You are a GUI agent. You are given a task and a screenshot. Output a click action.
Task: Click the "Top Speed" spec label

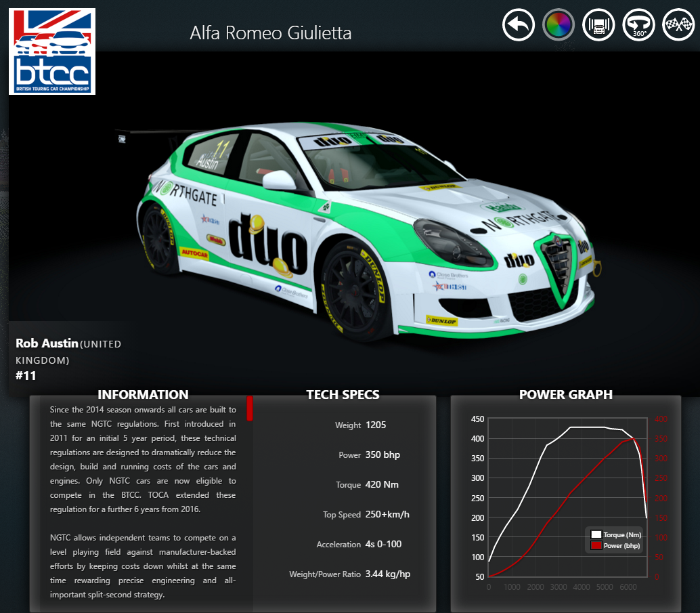[x=341, y=515]
